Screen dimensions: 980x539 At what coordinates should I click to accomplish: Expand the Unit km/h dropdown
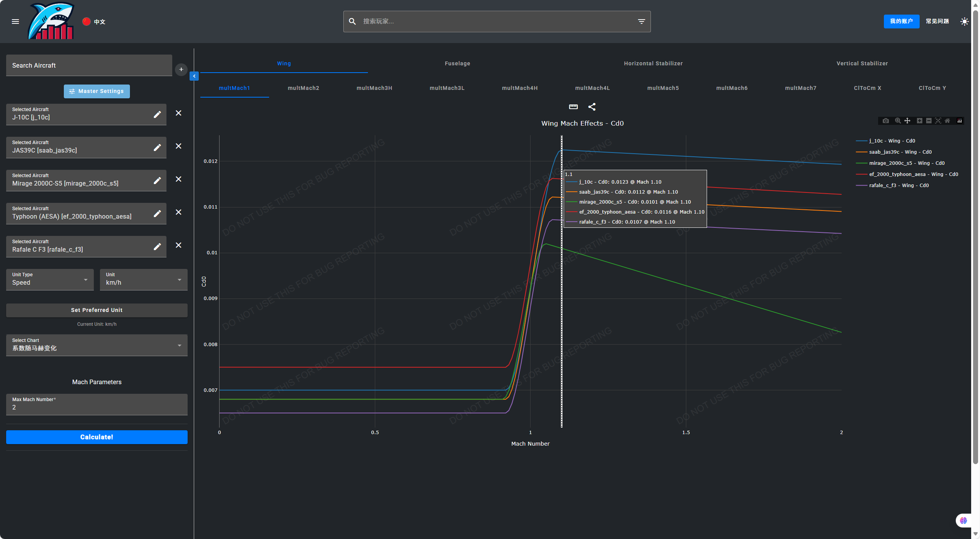pyautogui.click(x=143, y=280)
